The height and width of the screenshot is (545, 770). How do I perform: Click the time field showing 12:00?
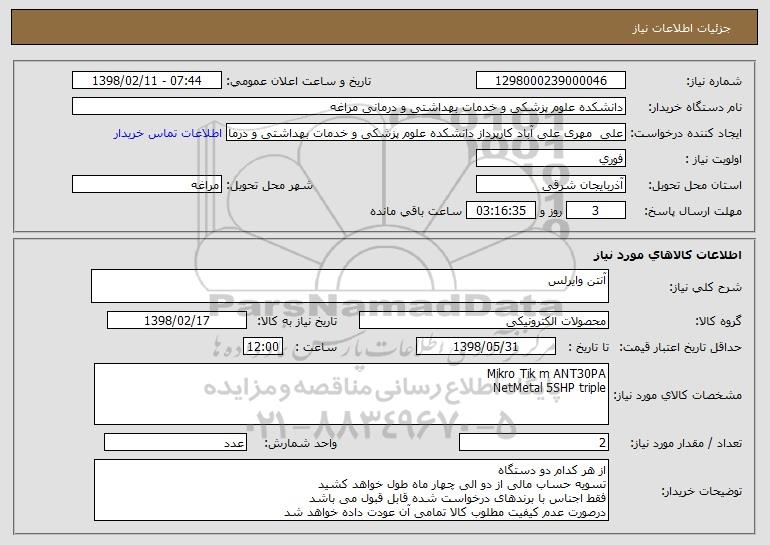point(263,347)
